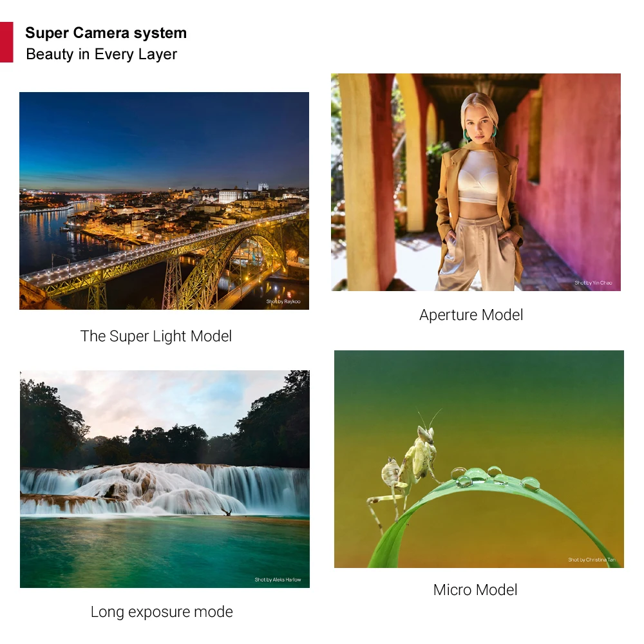Screen dimensions: 644x644
Task: Click the 'Shot by Yin Chao' watermark
Action: click(593, 283)
